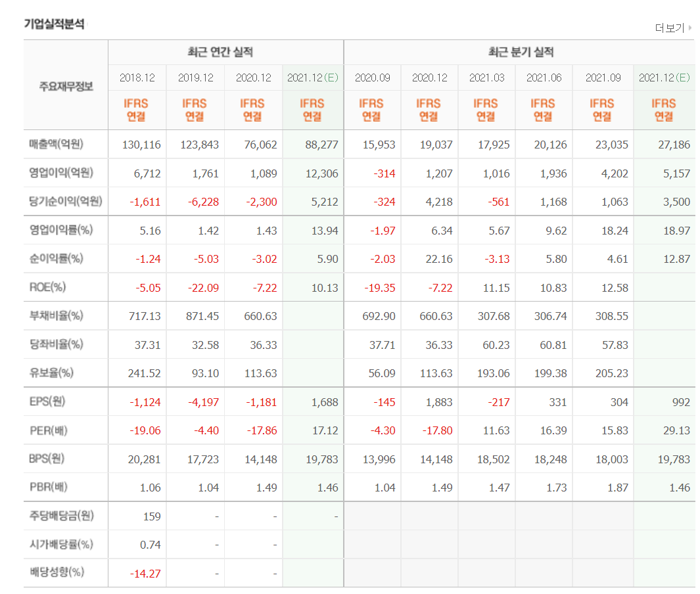Click the ROE value -22.09
Image resolution: width=700 pixels, height=594 pixels.
204,288
